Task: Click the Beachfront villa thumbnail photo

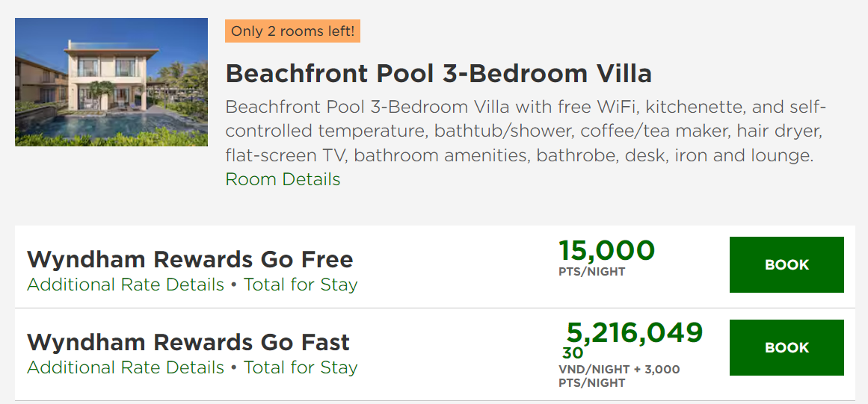Action: [111, 82]
